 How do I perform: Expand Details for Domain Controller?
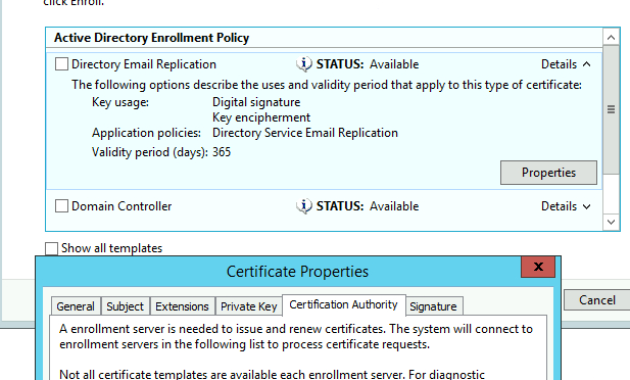[x=566, y=206]
